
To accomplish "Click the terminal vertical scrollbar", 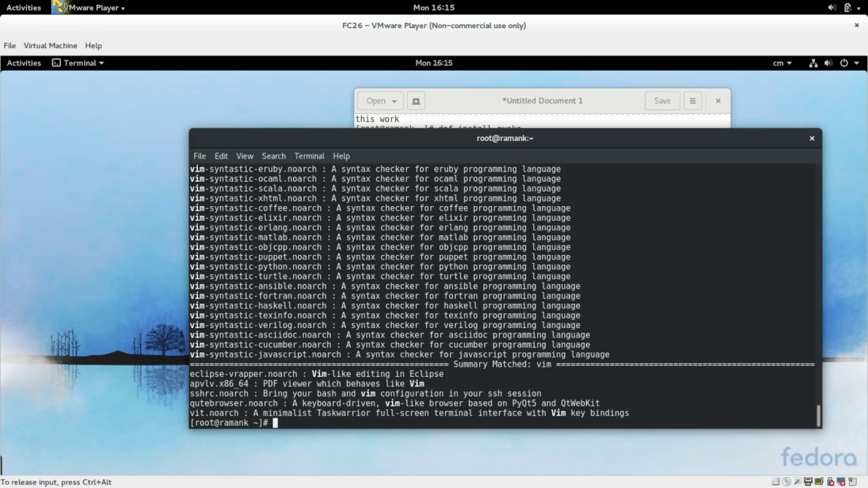I will tap(818, 415).
